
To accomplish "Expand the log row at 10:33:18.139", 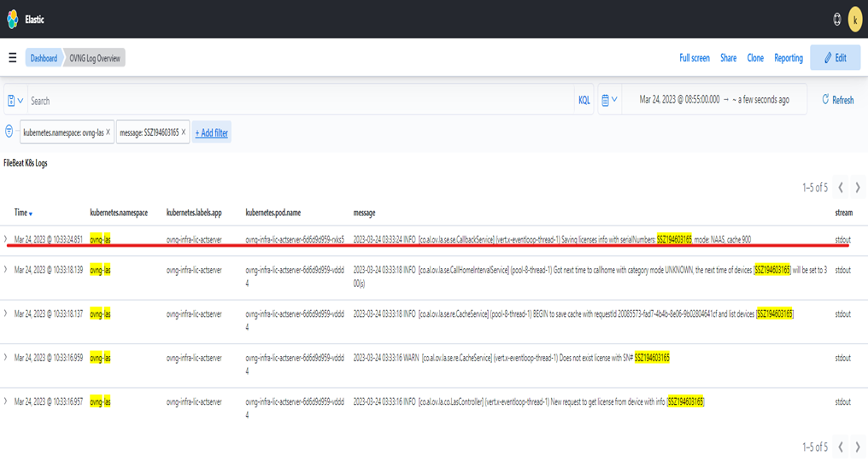I will pyautogui.click(x=6, y=270).
